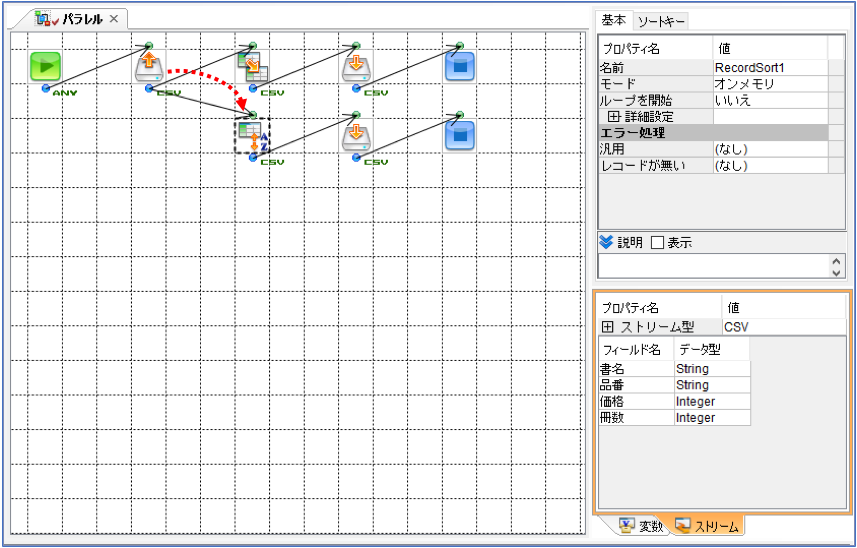
Task: Click the 基本 tab
Action: tap(614, 20)
